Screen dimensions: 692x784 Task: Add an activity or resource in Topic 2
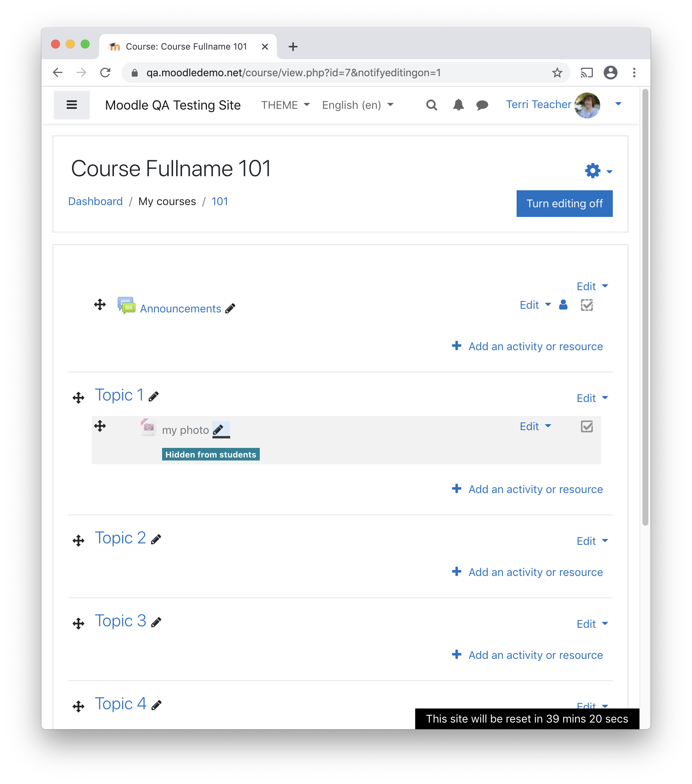(527, 572)
